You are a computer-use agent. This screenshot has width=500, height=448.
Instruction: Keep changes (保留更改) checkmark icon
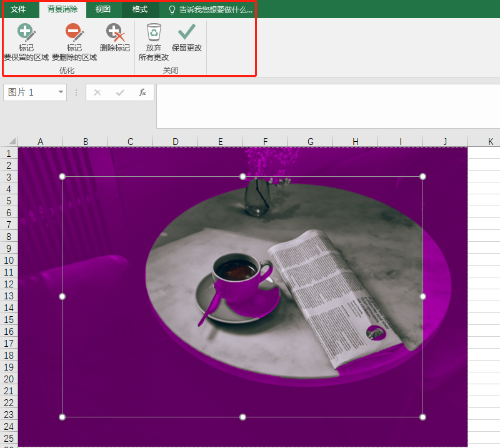coord(187,37)
